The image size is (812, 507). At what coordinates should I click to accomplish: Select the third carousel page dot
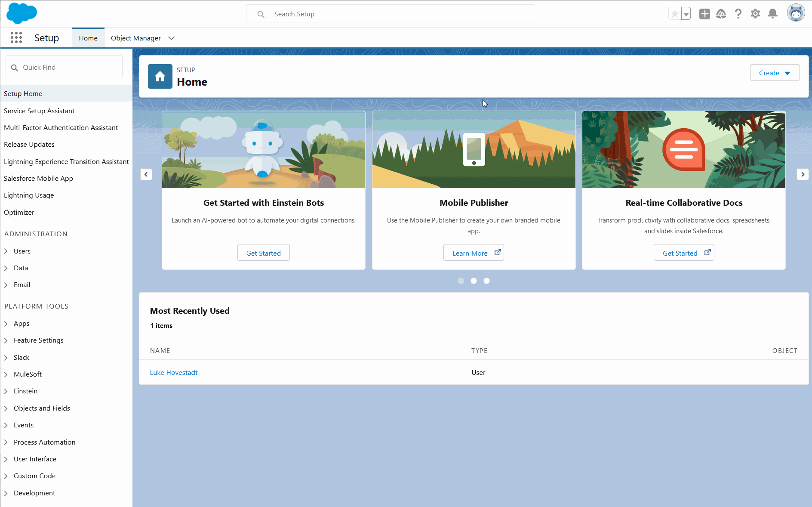tap(486, 281)
